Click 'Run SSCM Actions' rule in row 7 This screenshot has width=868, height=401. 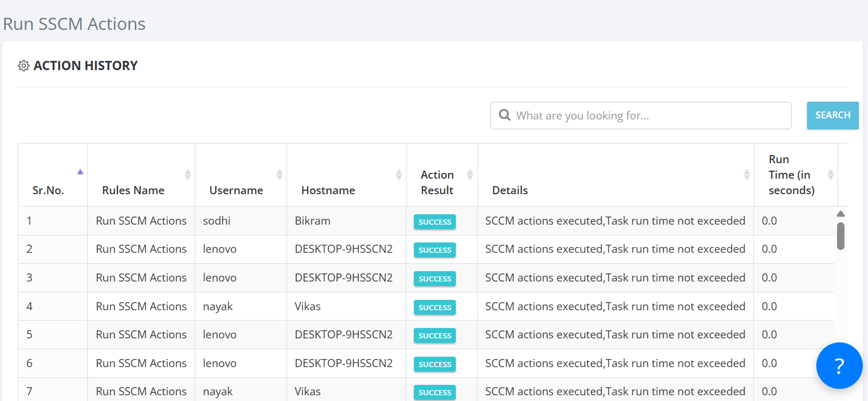[x=141, y=391]
